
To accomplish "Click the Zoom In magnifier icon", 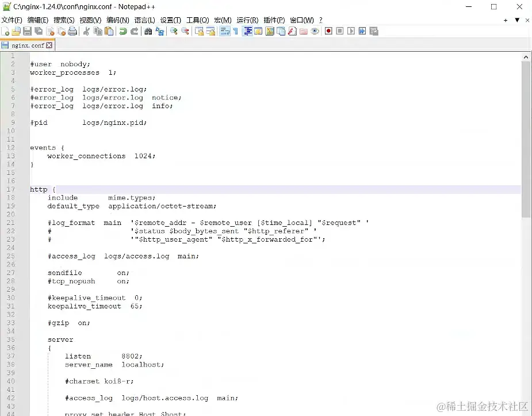I will pos(174,31).
